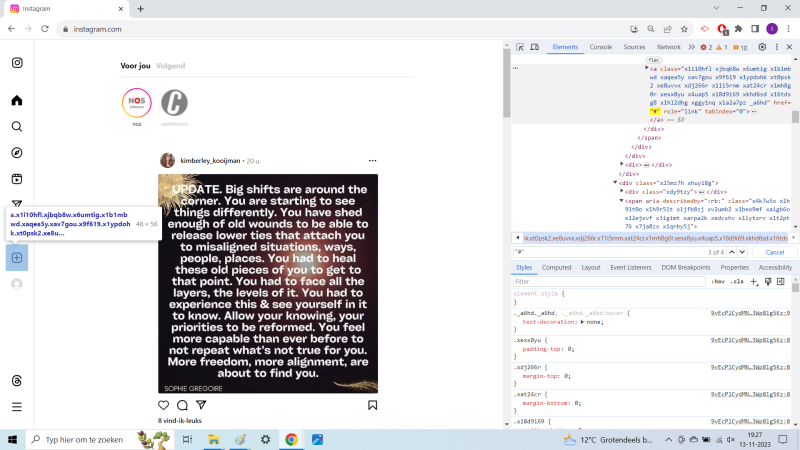Switch to the Volgend feed tab
Viewport: 800px width, 450px height.
170,66
